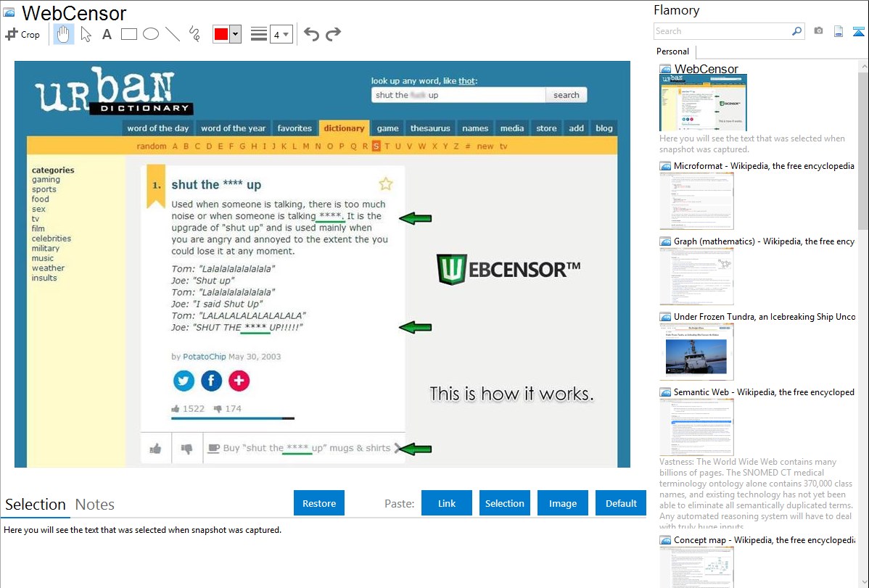Select the Crop tool

click(x=22, y=34)
